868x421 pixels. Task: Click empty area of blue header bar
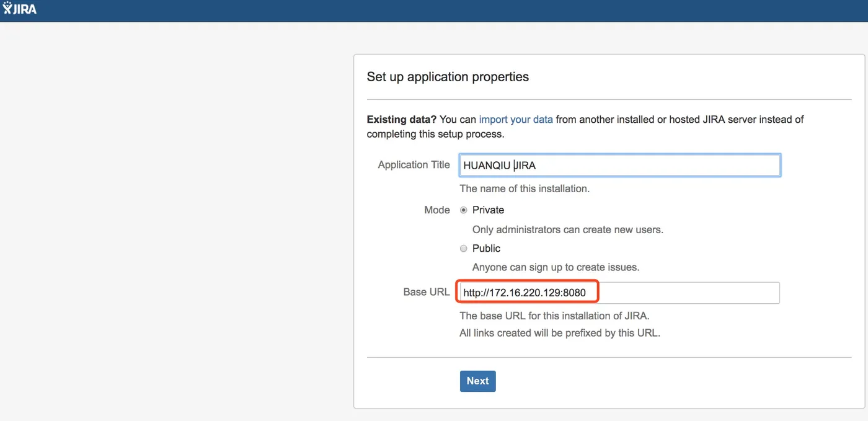click(434, 11)
